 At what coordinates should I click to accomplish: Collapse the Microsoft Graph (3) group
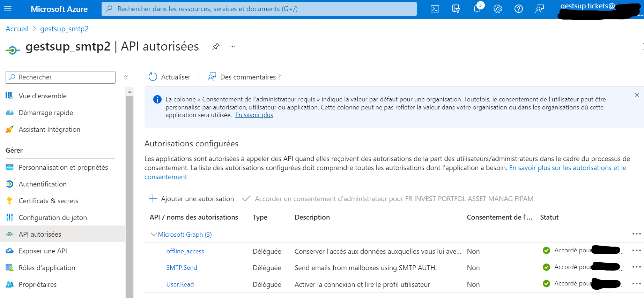pos(154,234)
